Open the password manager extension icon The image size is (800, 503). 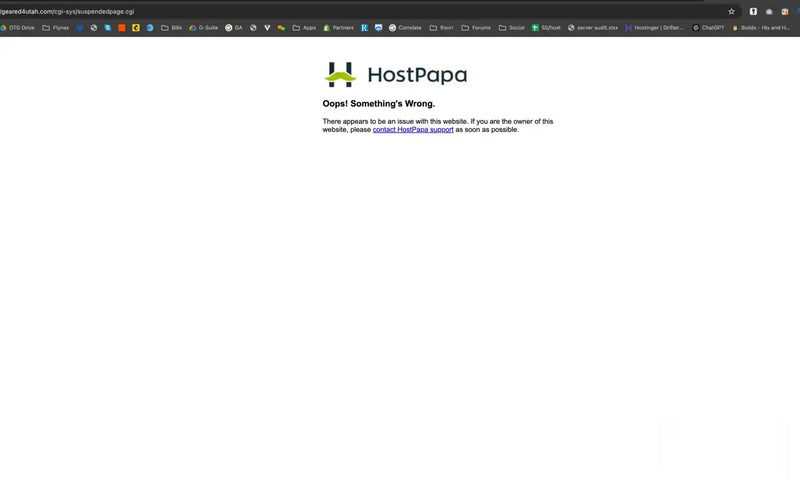click(x=753, y=11)
